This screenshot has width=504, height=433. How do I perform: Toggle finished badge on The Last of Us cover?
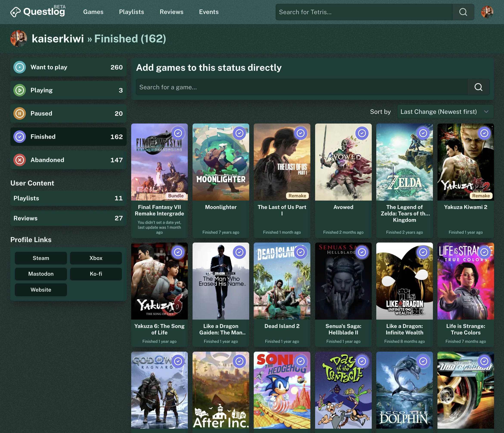tap(301, 133)
